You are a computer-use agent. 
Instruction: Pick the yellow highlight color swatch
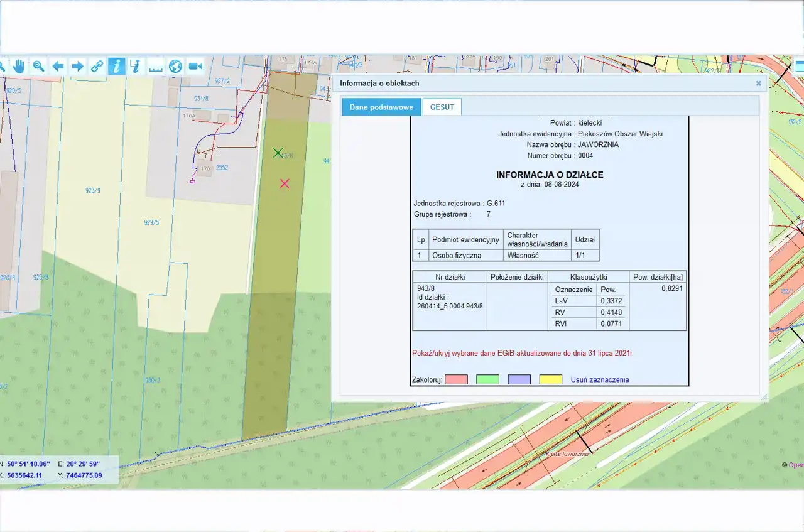point(551,379)
